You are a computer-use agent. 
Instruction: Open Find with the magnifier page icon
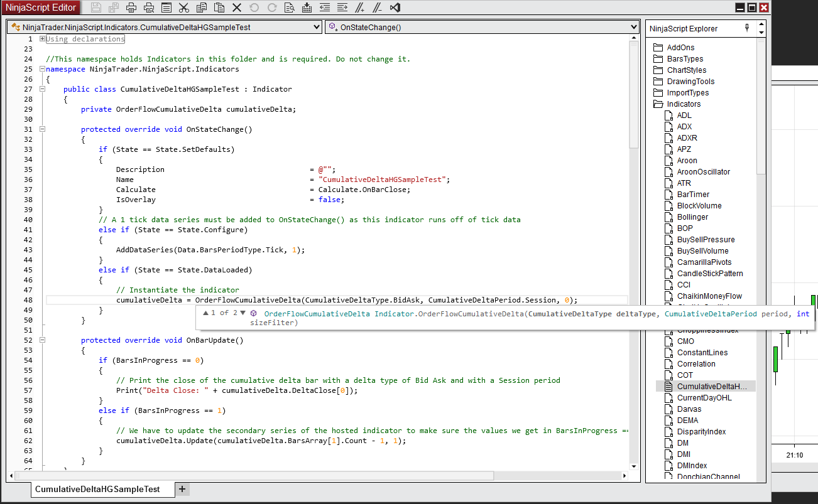(290, 8)
